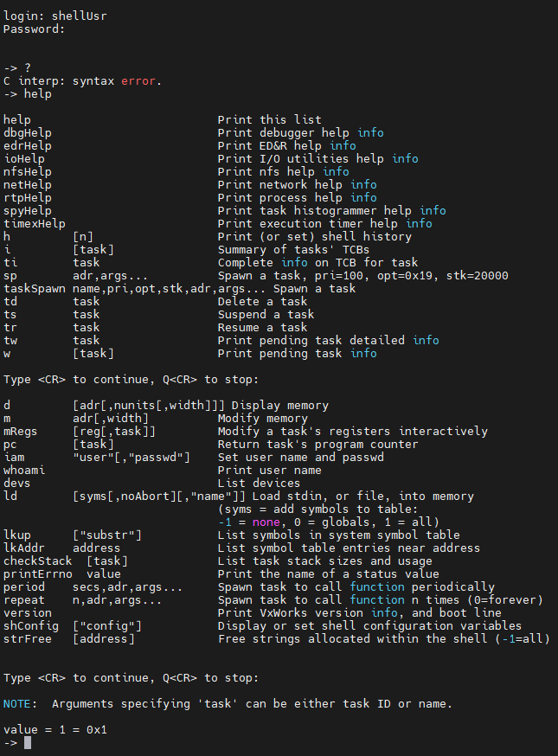Click the whoami command text
The height and width of the screenshot is (756, 558).
tap(24, 471)
